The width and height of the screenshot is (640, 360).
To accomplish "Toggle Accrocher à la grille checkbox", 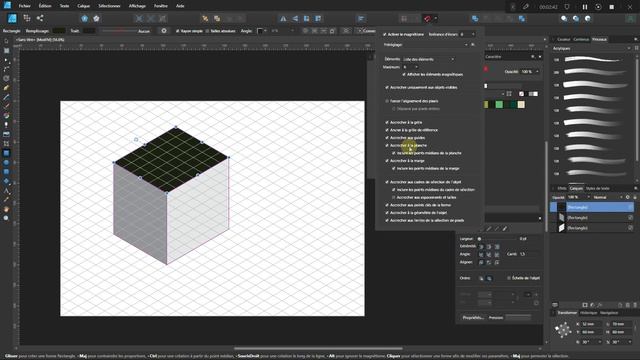I will coord(387,122).
